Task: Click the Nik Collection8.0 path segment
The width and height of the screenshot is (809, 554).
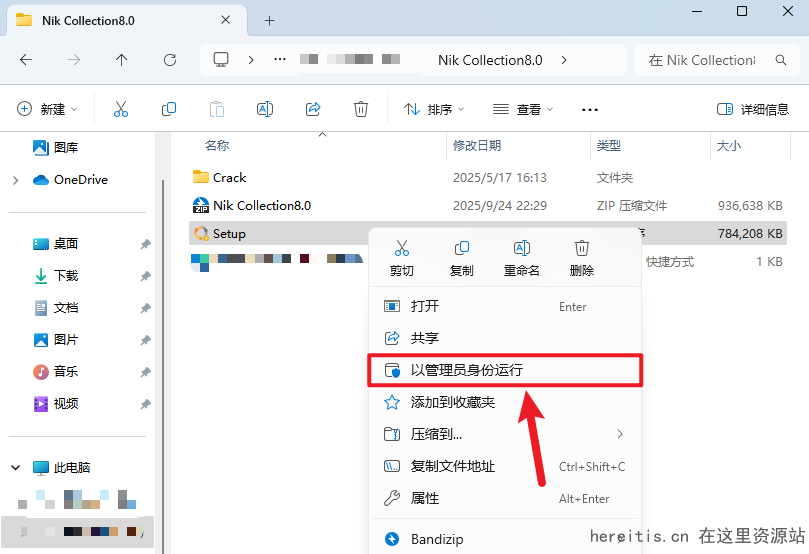Action: 490,60
